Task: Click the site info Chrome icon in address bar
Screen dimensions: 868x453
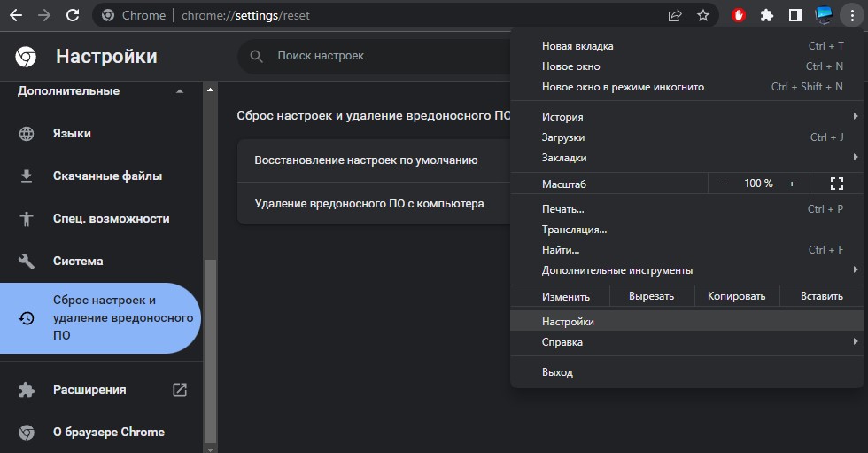Action: [108, 15]
